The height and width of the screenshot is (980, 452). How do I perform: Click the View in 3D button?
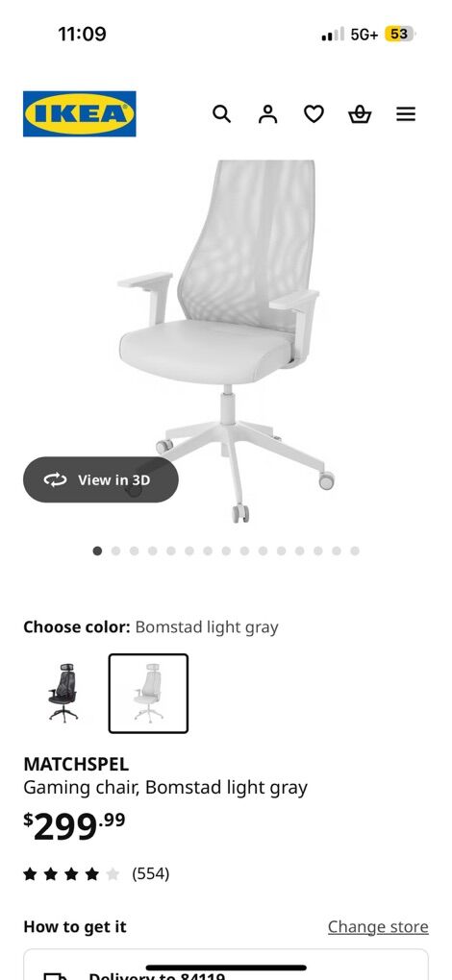(x=101, y=479)
